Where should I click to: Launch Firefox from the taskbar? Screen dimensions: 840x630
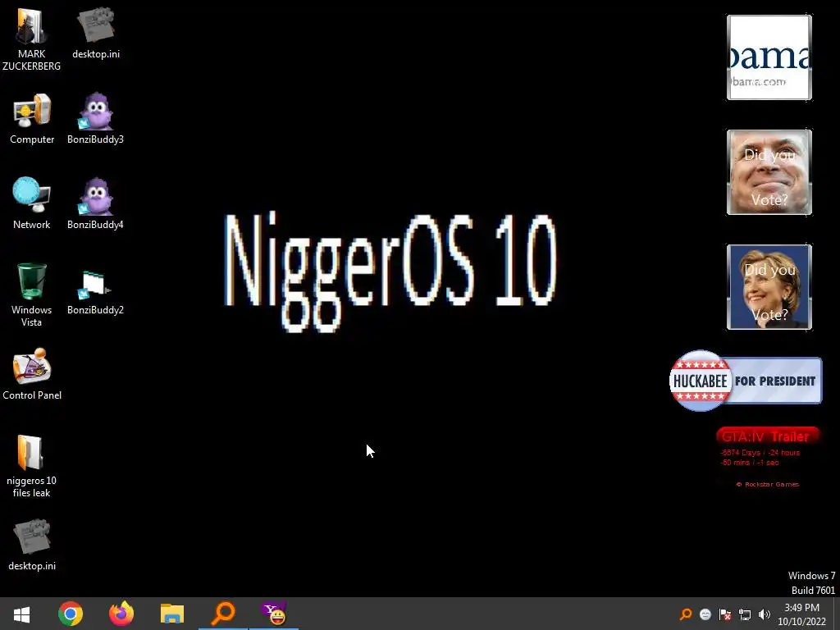(x=121, y=614)
